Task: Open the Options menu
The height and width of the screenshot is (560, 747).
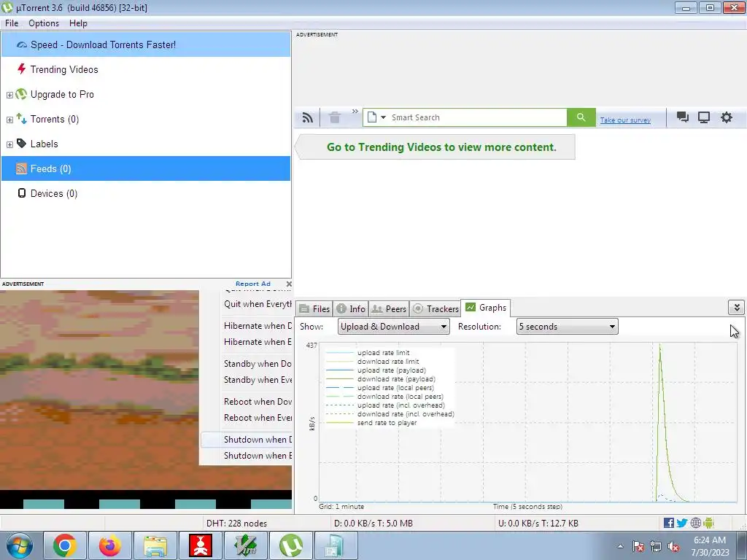Action: pos(44,23)
